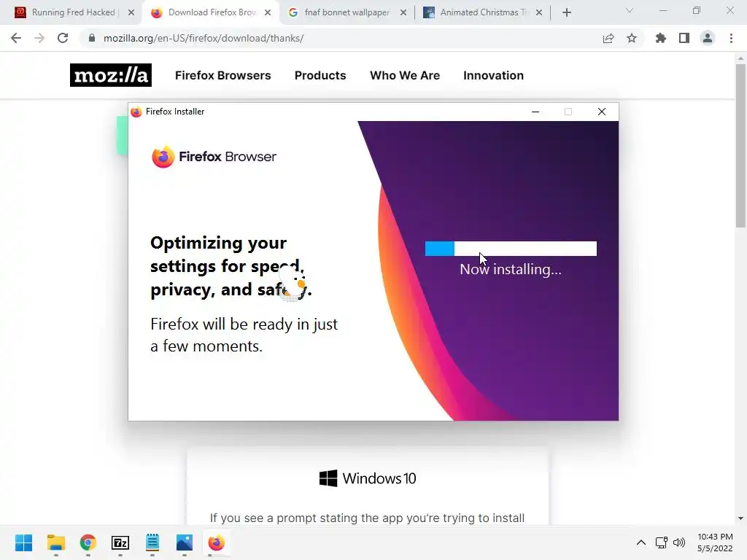Open Who We Are menu

coord(405,75)
